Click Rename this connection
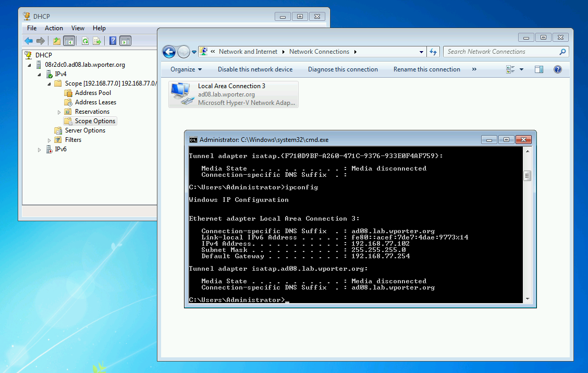This screenshot has height=373, width=588. (427, 69)
